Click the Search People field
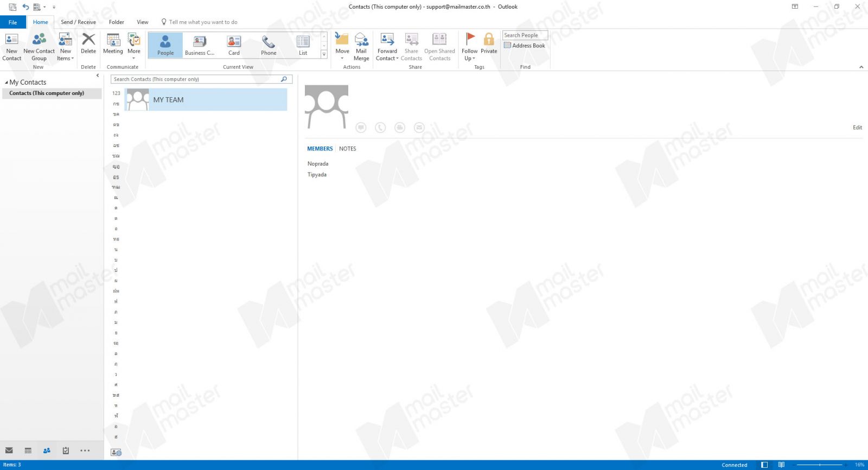Viewport: 868px width, 470px height. pyautogui.click(x=525, y=35)
